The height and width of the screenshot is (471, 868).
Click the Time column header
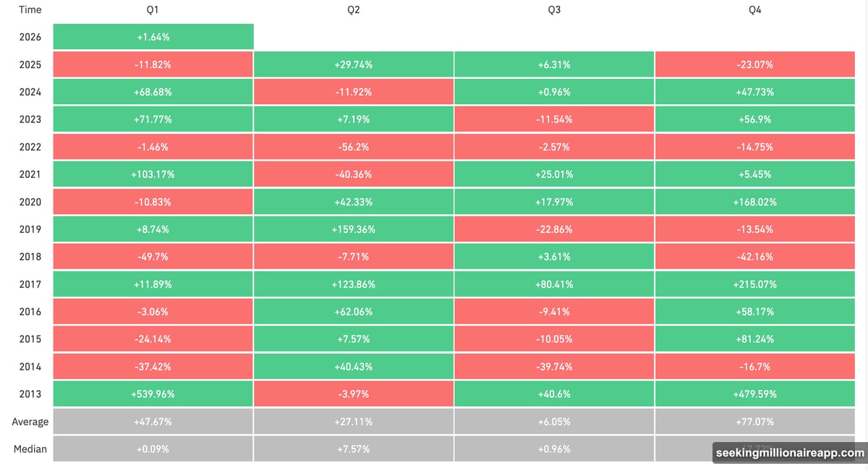click(x=30, y=10)
